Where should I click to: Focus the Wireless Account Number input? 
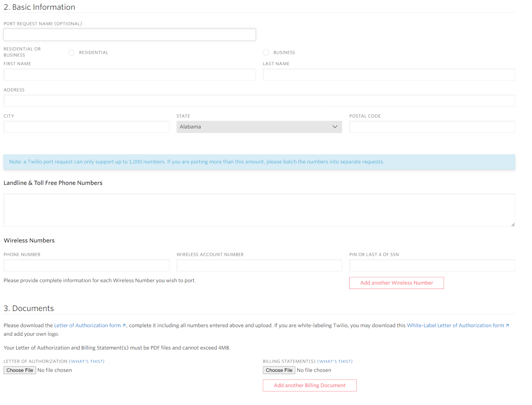[259, 266]
